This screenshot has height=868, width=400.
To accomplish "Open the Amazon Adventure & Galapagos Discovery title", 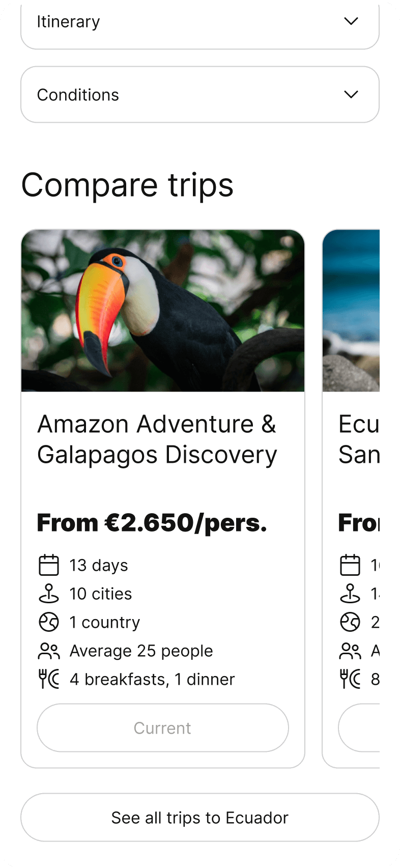I will pos(157,439).
